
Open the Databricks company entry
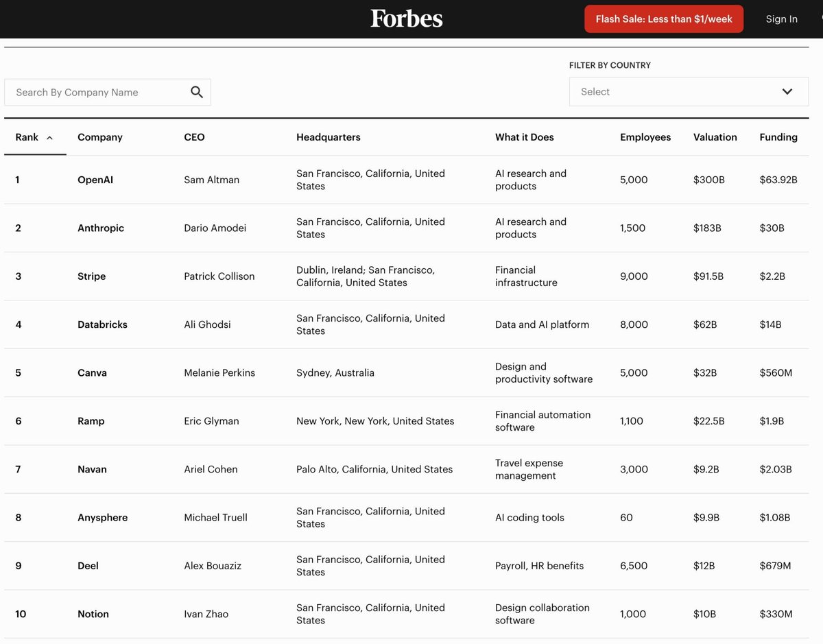tap(102, 324)
